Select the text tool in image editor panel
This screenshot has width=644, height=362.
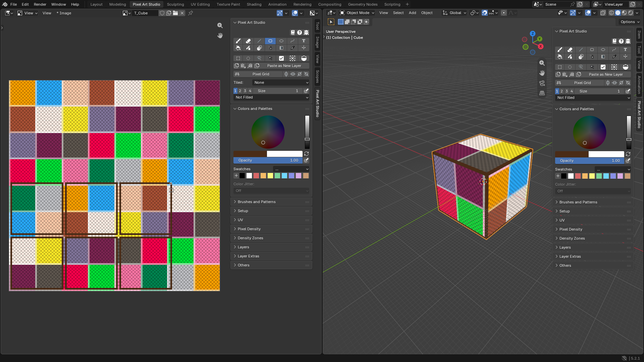[304, 41]
